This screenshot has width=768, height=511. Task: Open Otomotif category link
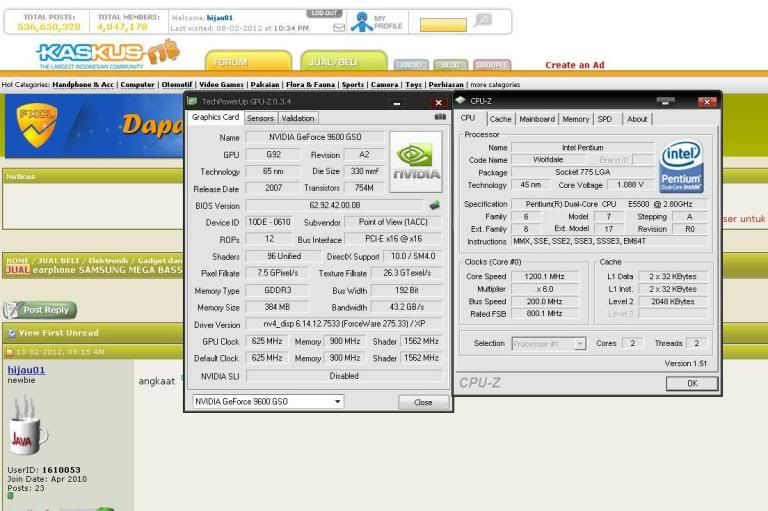click(x=177, y=85)
